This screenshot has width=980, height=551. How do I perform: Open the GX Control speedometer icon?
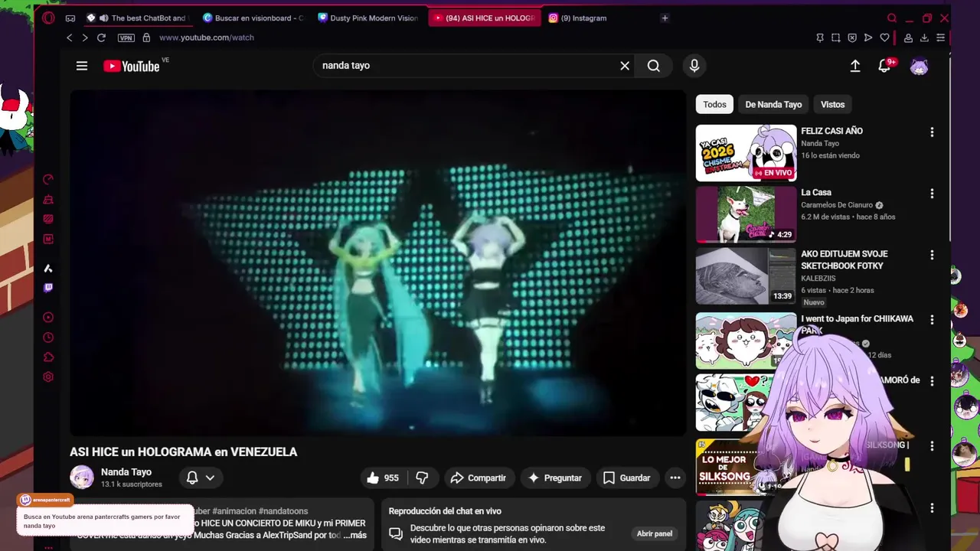click(x=48, y=179)
